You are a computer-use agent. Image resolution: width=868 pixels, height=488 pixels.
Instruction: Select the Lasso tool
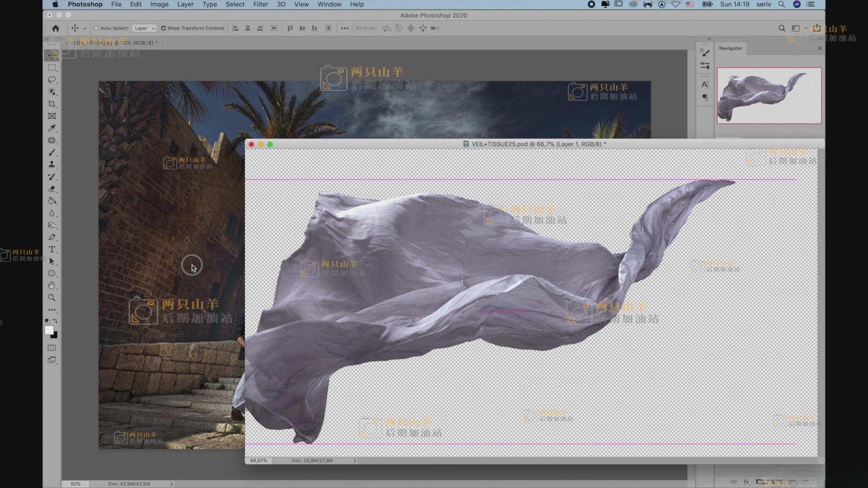[x=52, y=80]
